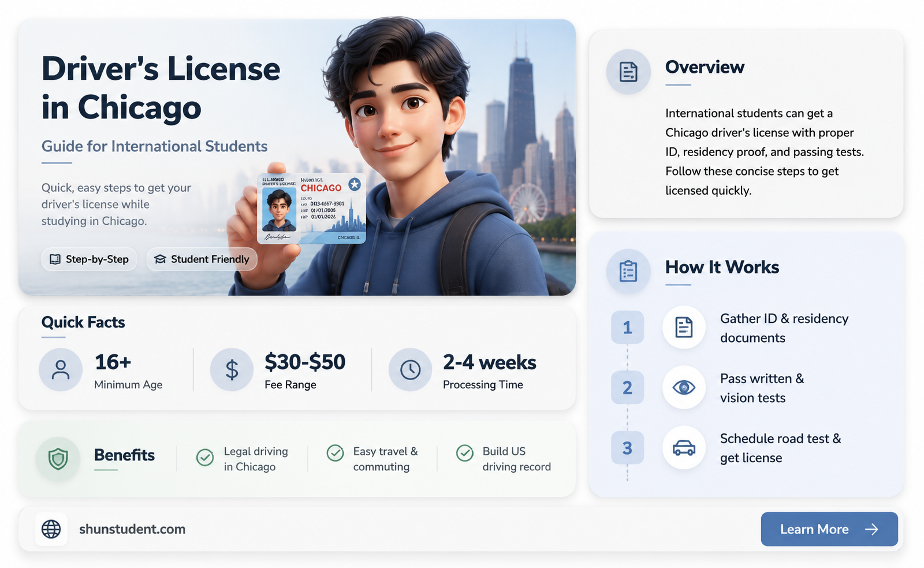Click the book icon in Step-by-Step tag
924x568 pixels.
tap(55, 259)
